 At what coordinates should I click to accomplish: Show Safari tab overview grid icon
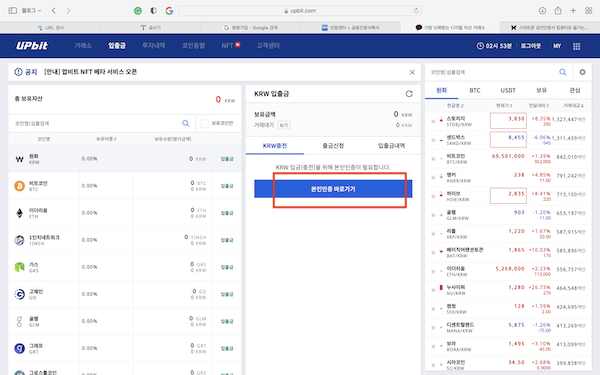(589, 11)
